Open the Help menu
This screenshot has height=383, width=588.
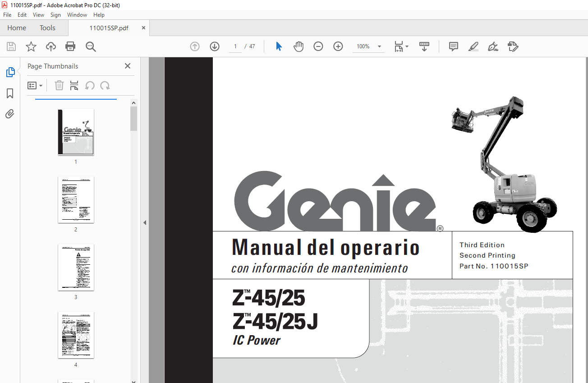pos(99,15)
